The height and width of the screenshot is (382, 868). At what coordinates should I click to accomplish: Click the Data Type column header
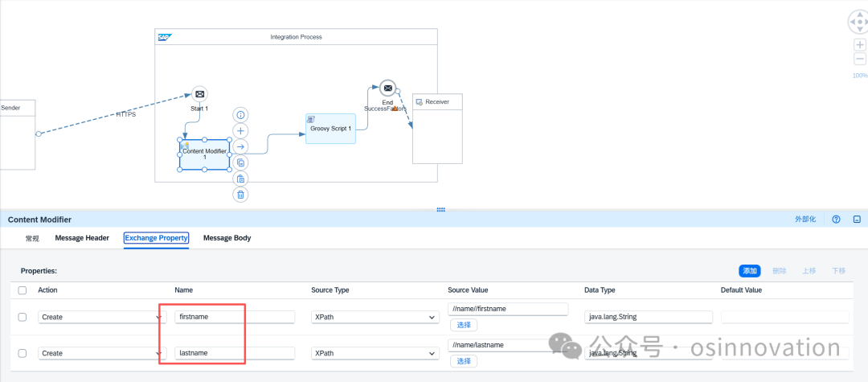[600, 290]
